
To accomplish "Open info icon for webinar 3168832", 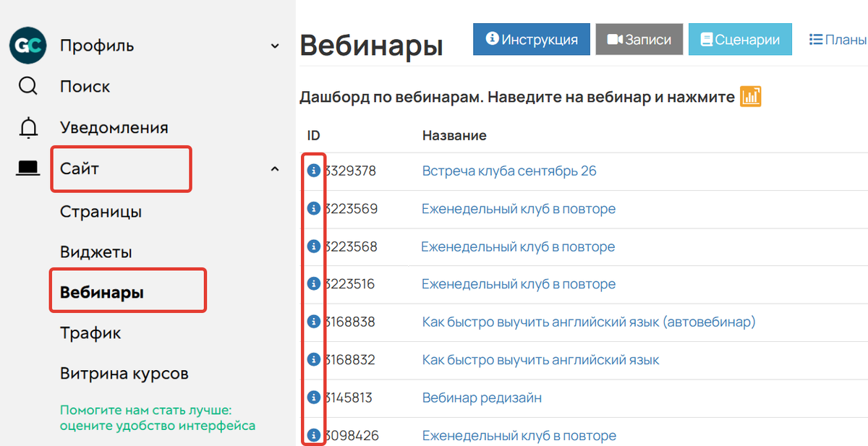I will click(x=313, y=359).
